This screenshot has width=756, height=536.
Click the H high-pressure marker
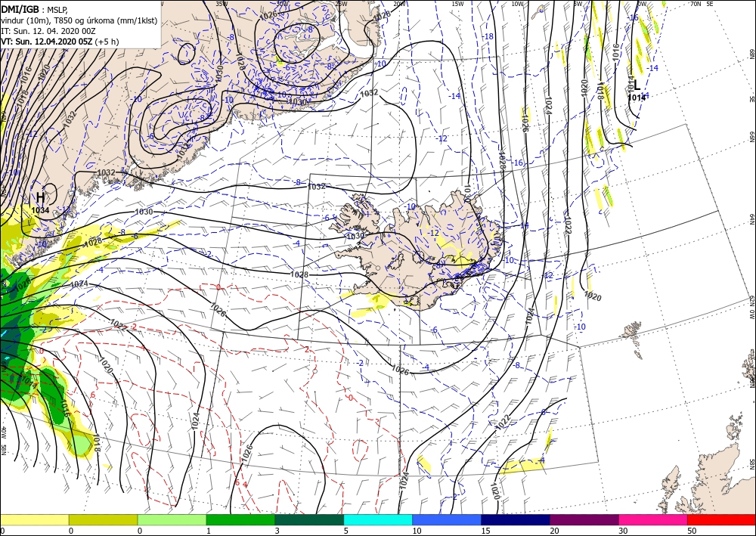41,197
